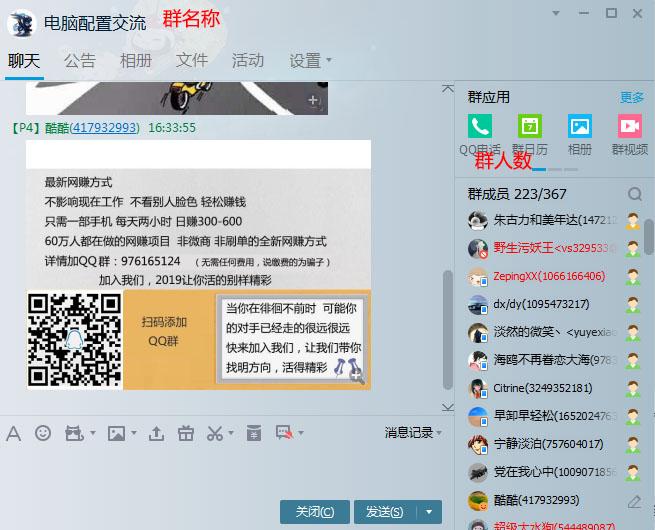The image size is (655, 530).
Task: Select member dx/dy(1095473217)
Action: [554, 304]
